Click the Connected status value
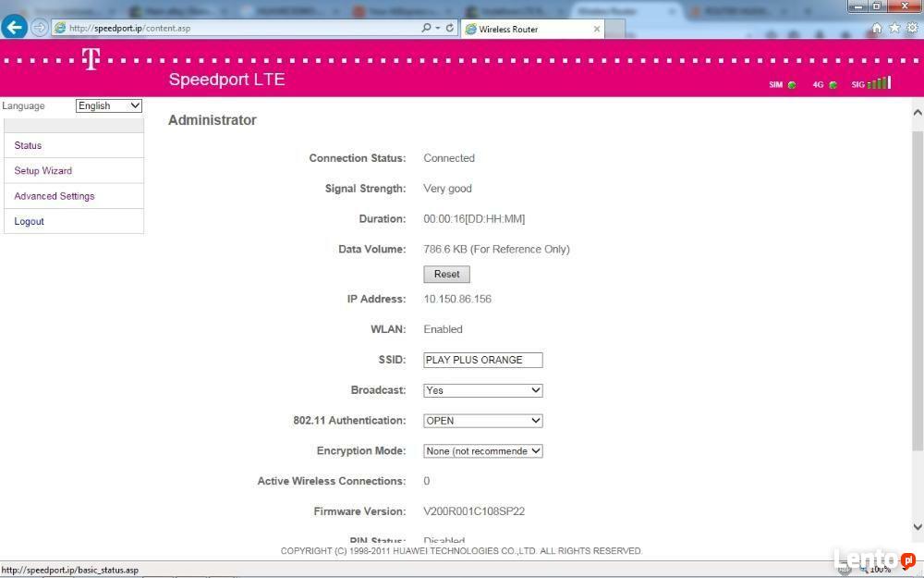This screenshot has height=578, width=924. [449, 158]
